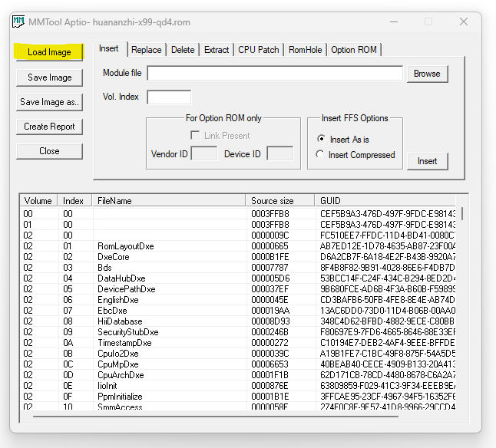The height and width of the screenshot is (448, 496).
Task: Open the Extract tab
Action: [217, 50]
